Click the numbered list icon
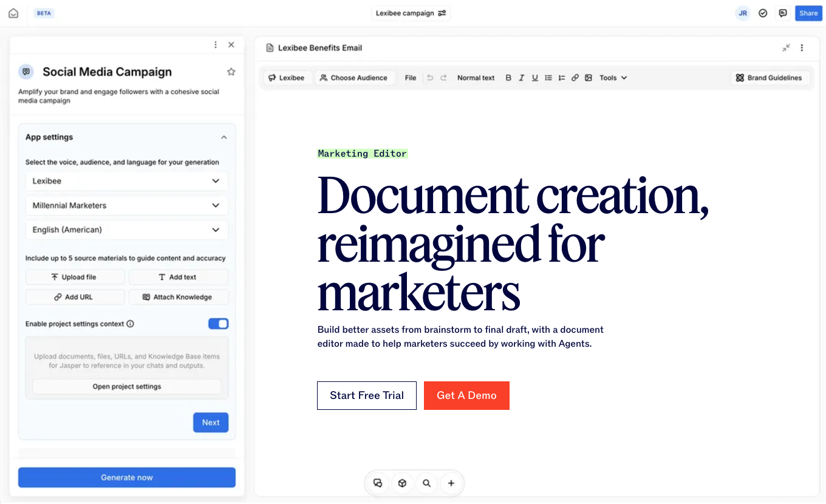The height and width of the screenshot is (504, 826). pos(561,78)
